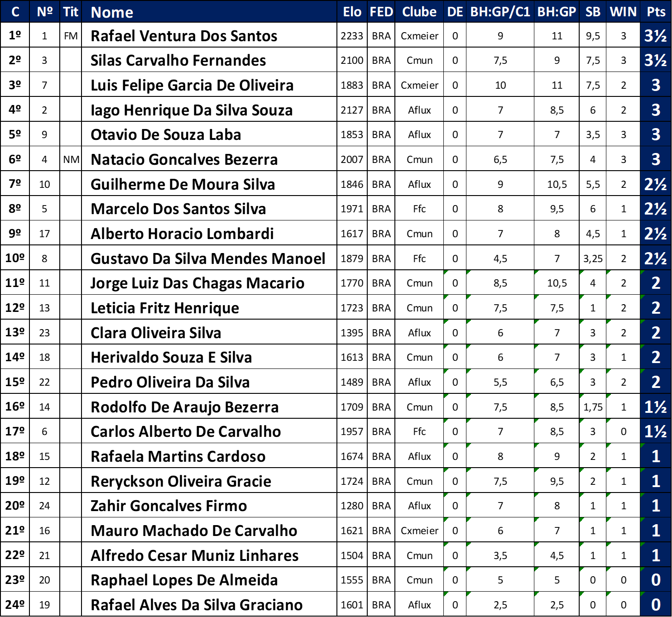Select the 'Nº' column header
Screen dimensions: 672x617
click(x=44, y=12)
